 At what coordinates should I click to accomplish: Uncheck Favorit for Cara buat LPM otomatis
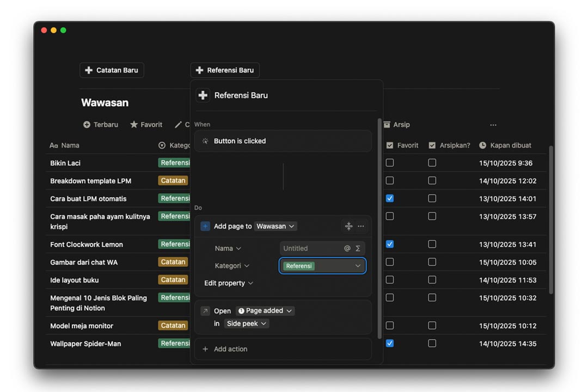tap(390, 199)
